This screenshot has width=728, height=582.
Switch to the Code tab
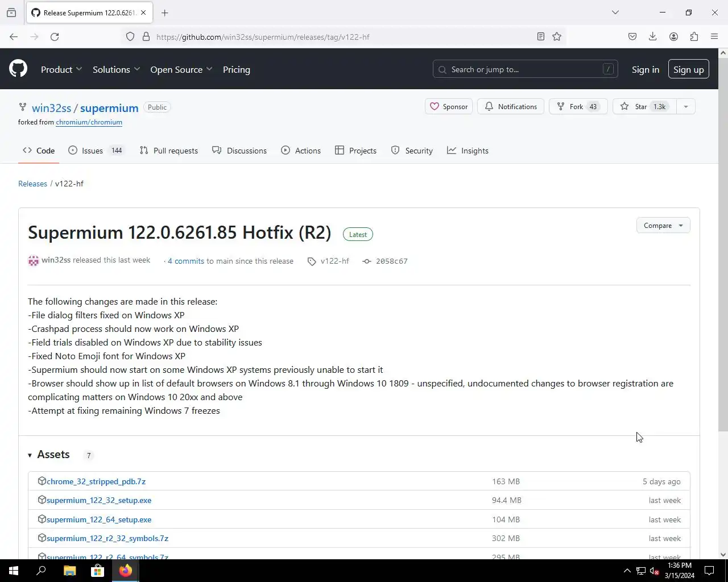[x=39, y=151]
